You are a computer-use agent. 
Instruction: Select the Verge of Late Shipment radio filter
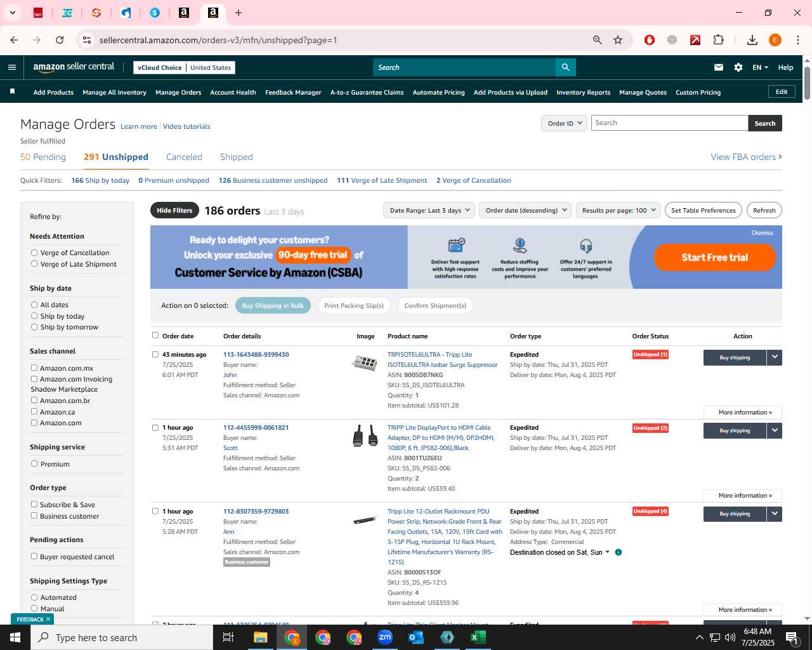(34, 264)
